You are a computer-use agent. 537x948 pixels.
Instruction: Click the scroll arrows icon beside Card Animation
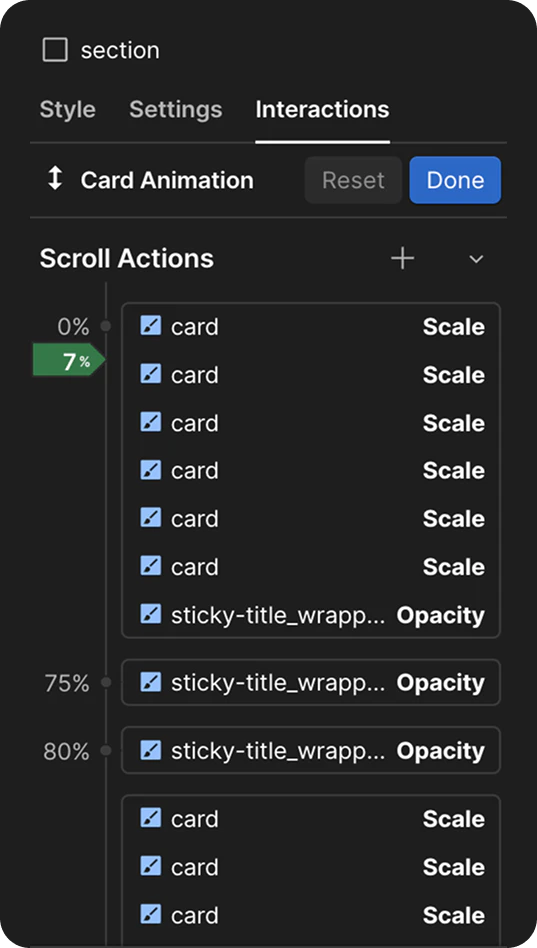[x=55, y=180]
